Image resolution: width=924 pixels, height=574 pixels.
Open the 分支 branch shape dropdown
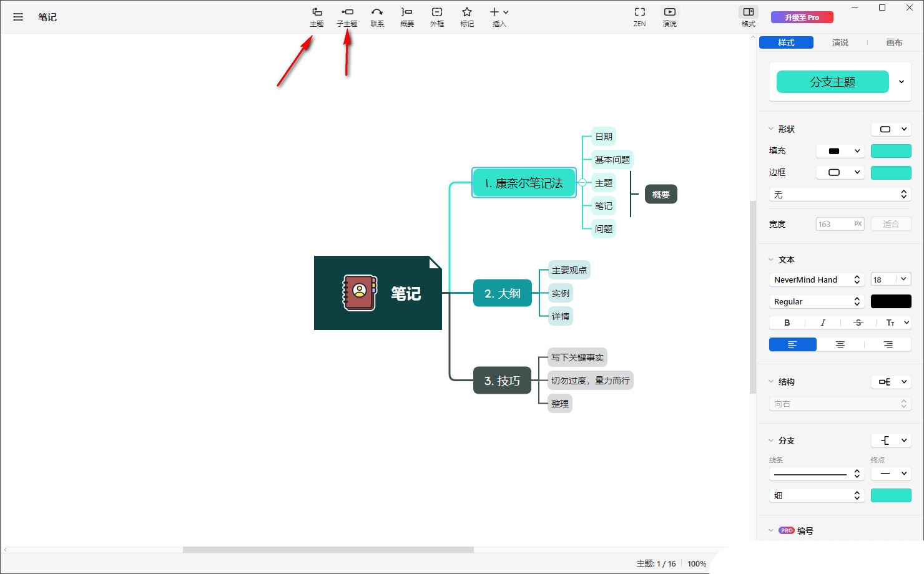(x=891, y=440)
